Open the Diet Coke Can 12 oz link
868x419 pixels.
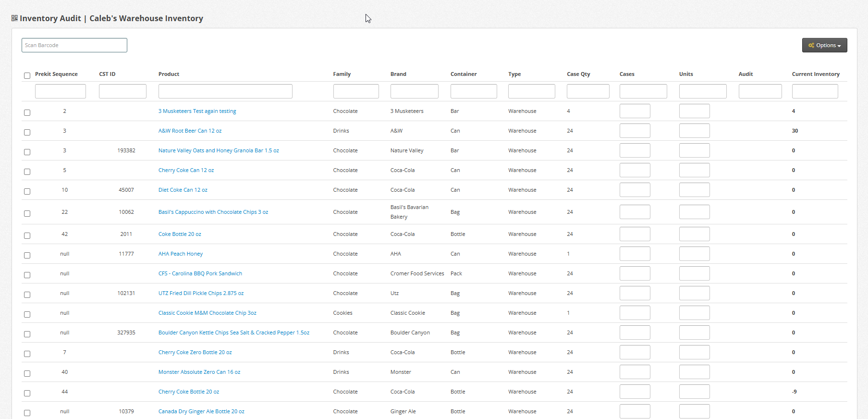pyautogui.click(x=183, y=190)
